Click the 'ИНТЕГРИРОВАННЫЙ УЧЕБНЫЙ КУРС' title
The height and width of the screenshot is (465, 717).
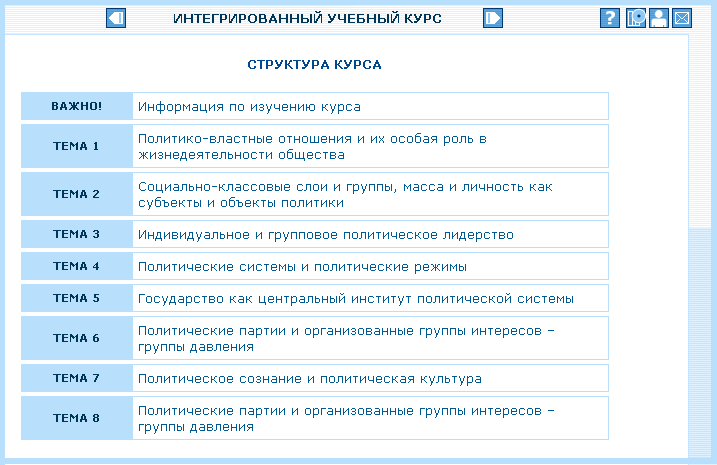click(x=307, y=19)
